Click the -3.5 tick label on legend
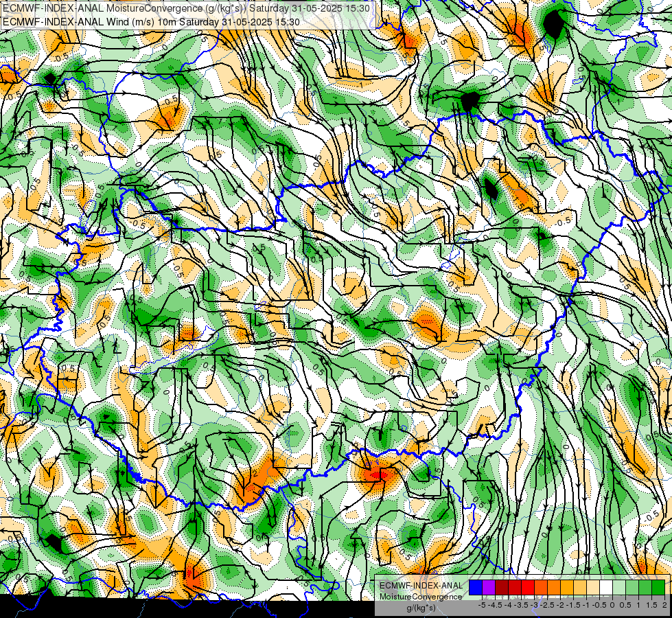The image size is (672, 618). pos(521,605)
